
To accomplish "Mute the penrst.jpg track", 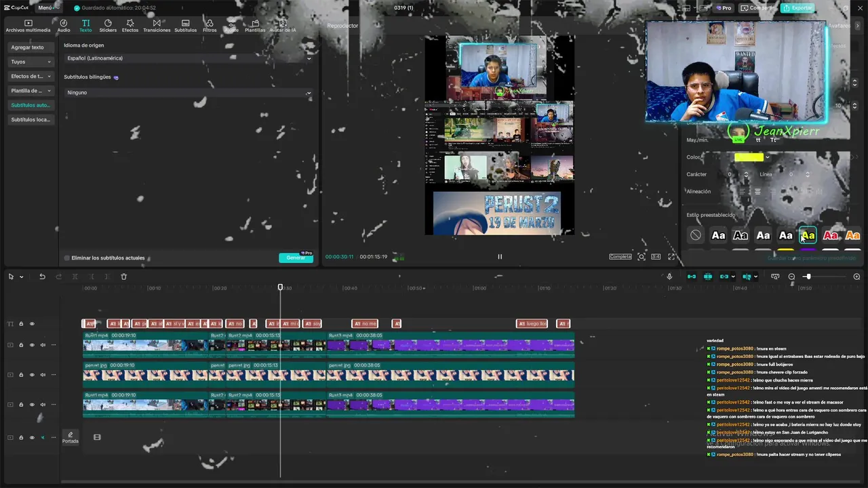I will 43,375.
